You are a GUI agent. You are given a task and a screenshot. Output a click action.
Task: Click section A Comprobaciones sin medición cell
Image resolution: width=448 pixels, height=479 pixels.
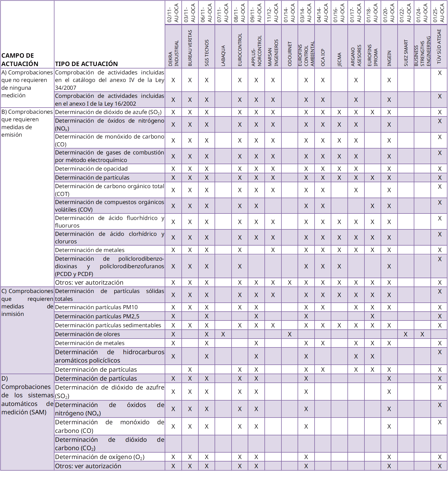tap(27, 88)
